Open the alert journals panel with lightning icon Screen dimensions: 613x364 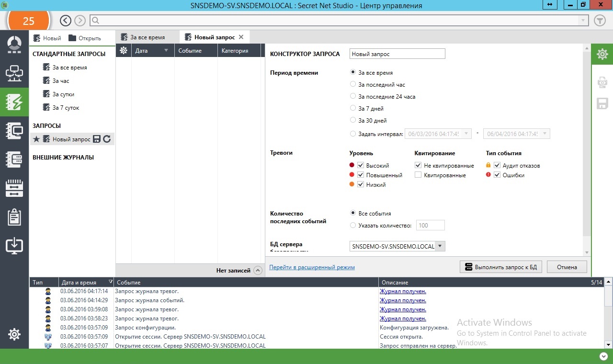pos(14,102)
